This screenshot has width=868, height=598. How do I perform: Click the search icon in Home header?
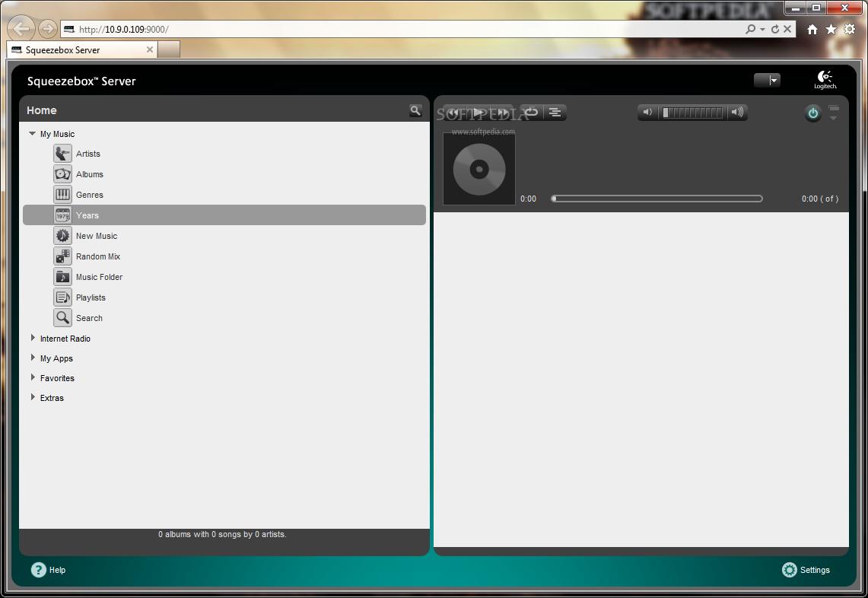click(x=415, y=110)
